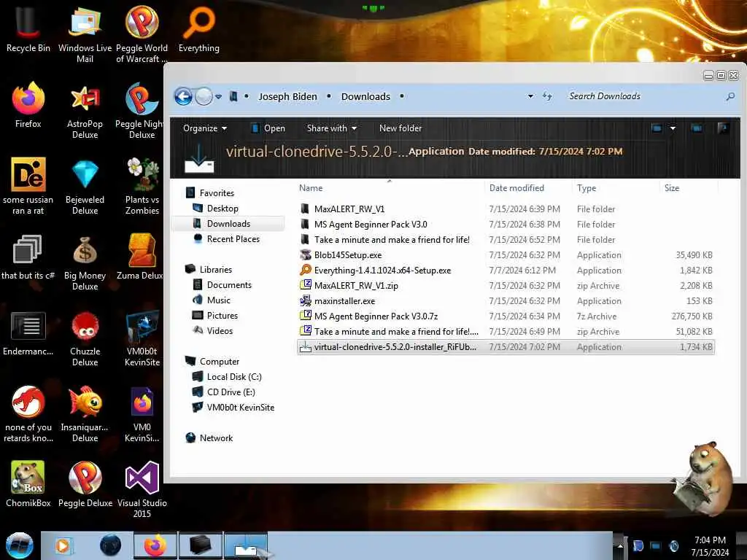
Task: Open the Recycle Bin desktop icon
Action: click(28, 28)
